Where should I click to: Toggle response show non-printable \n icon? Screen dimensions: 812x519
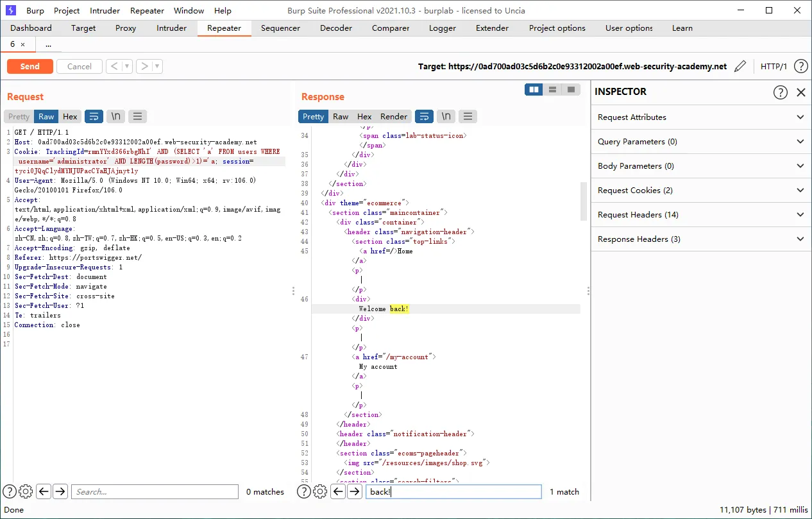[446, 116]
